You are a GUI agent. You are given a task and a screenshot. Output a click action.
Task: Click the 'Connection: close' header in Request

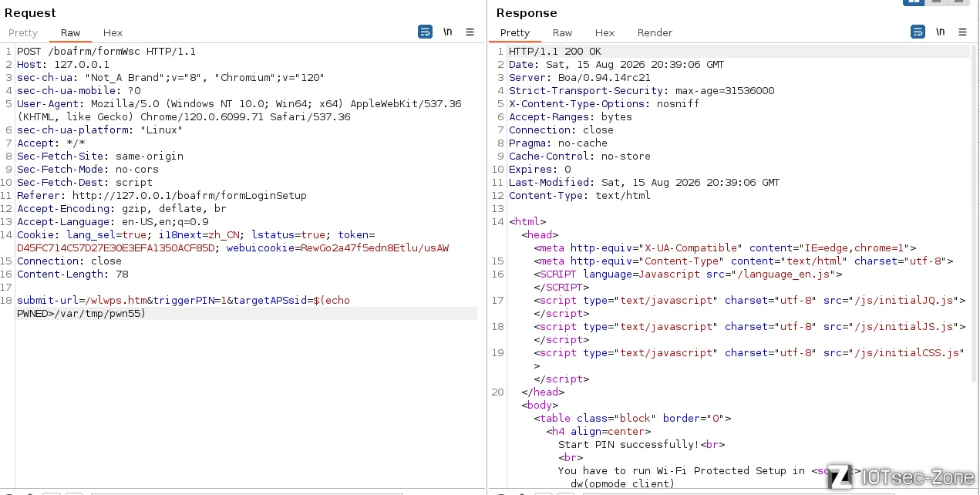tap(69, 261)
